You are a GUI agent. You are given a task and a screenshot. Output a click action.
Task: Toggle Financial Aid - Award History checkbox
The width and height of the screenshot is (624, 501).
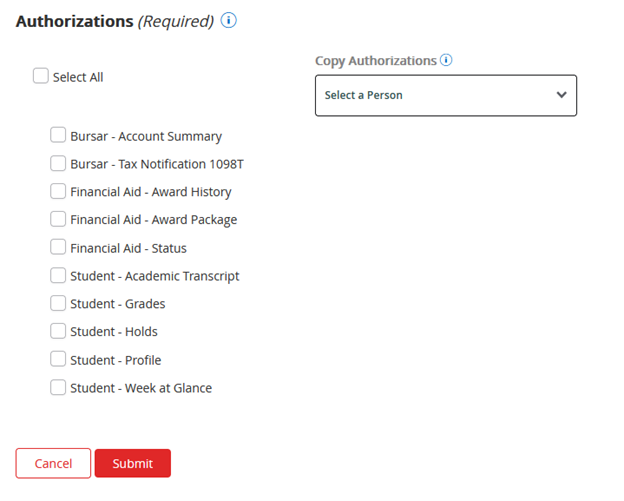point(58,191)
